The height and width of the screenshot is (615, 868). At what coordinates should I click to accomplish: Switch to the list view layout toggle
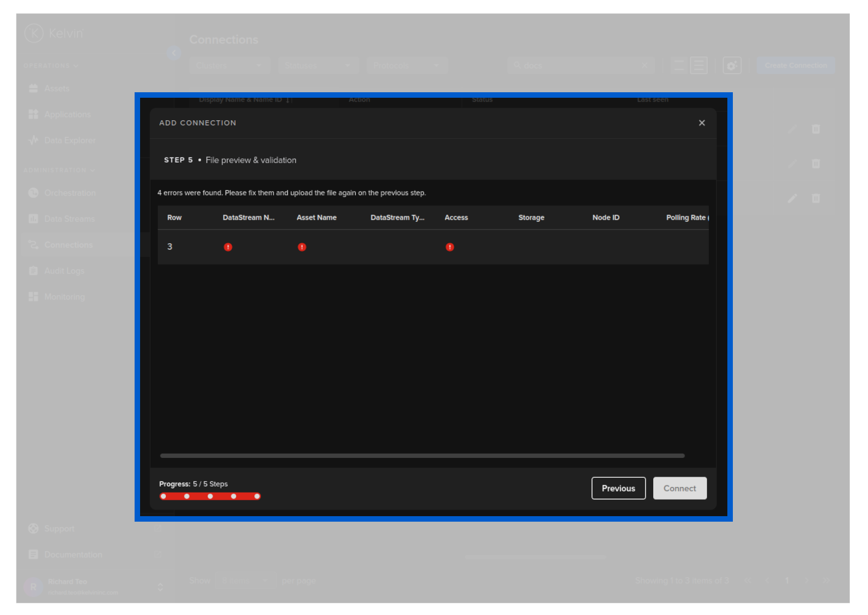click(699, 65)
